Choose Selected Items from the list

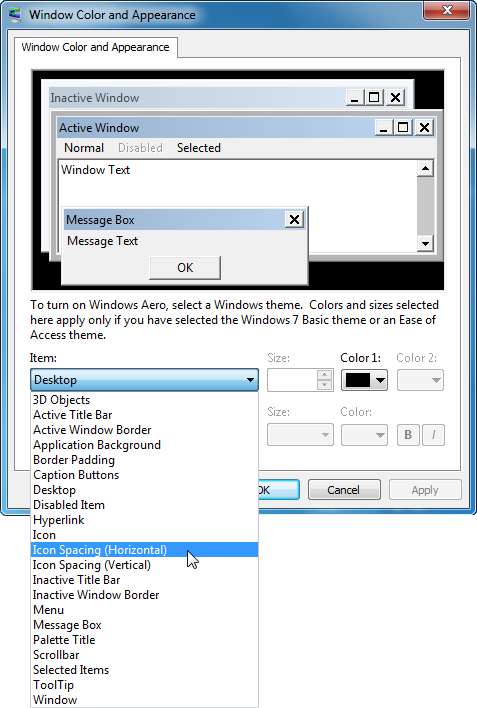tap(145, 670)
